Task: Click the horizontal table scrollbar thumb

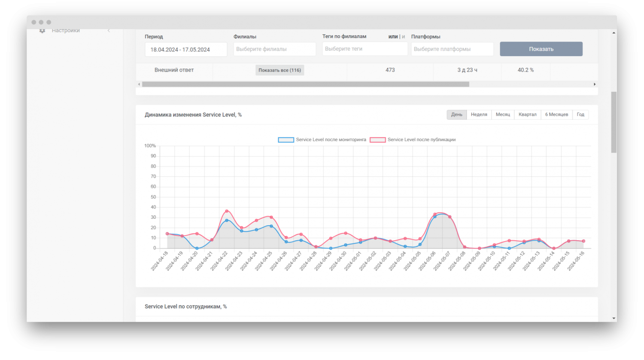Action: click(305, 85)
